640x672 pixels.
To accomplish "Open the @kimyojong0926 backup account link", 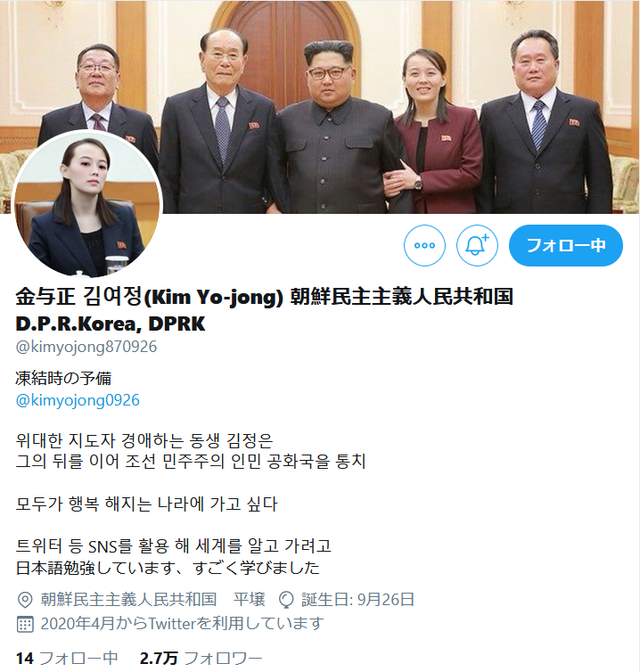I will point(78,400).
